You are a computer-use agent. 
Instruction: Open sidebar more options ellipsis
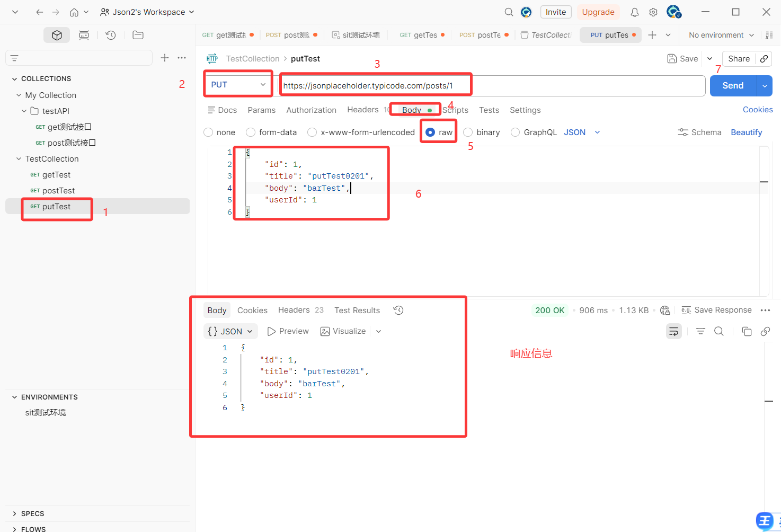[182, 58]
